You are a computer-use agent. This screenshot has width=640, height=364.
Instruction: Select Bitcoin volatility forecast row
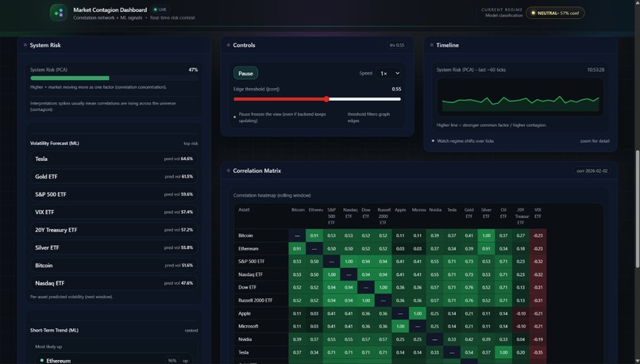click(114, 266)
